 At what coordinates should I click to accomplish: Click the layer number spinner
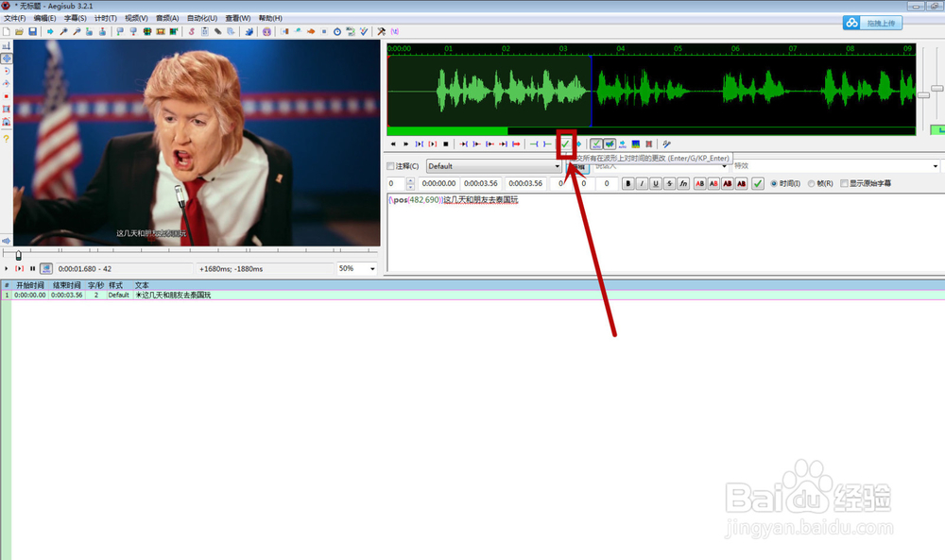[x=410, y=183]
